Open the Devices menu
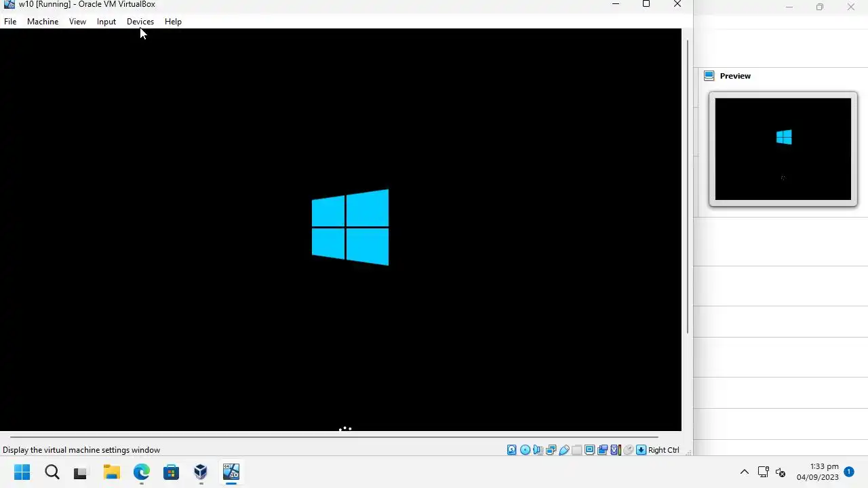 140,22
